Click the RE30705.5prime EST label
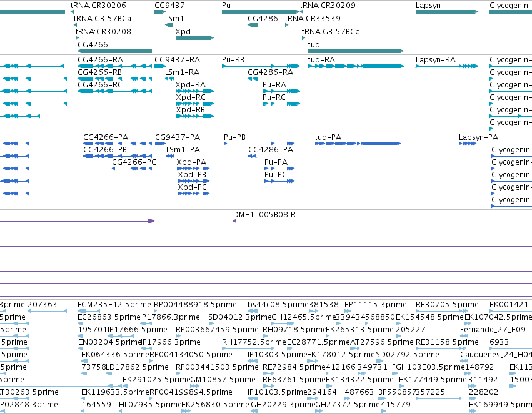Viewport: 532px width, 414px height. (447, 305)
